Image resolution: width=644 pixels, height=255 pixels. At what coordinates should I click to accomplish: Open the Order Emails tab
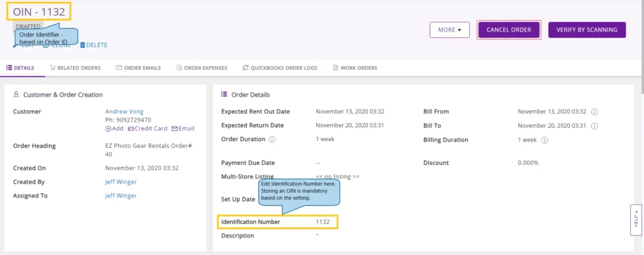coord(138,68)
